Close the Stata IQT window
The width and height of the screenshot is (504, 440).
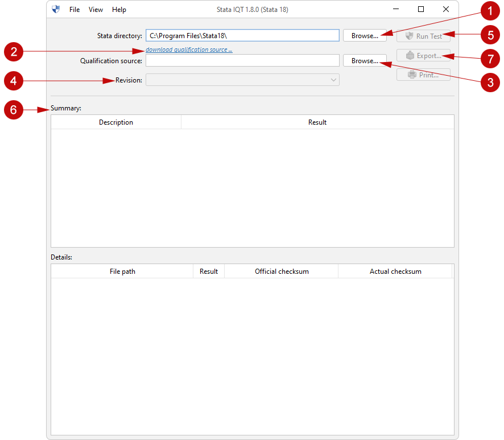[x=446, y=9]
